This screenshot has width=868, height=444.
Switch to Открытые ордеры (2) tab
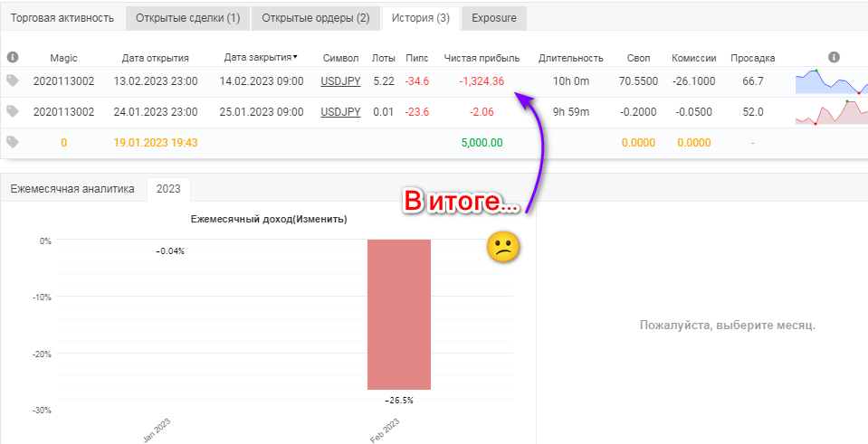[316, 18]
